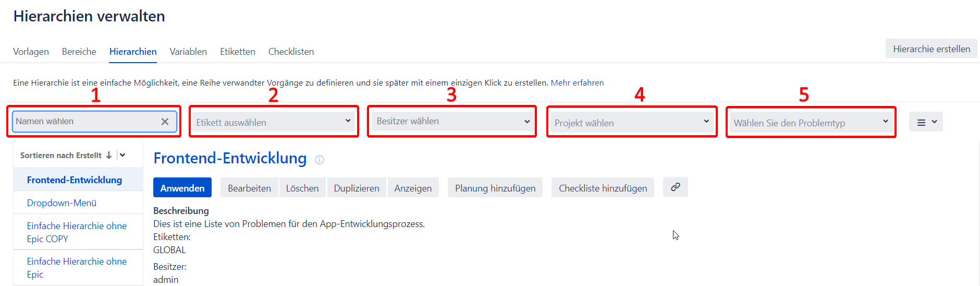The image size is (980, 286).
Task: Copy hierarchy link with chain icon
Action: [675, 187]
